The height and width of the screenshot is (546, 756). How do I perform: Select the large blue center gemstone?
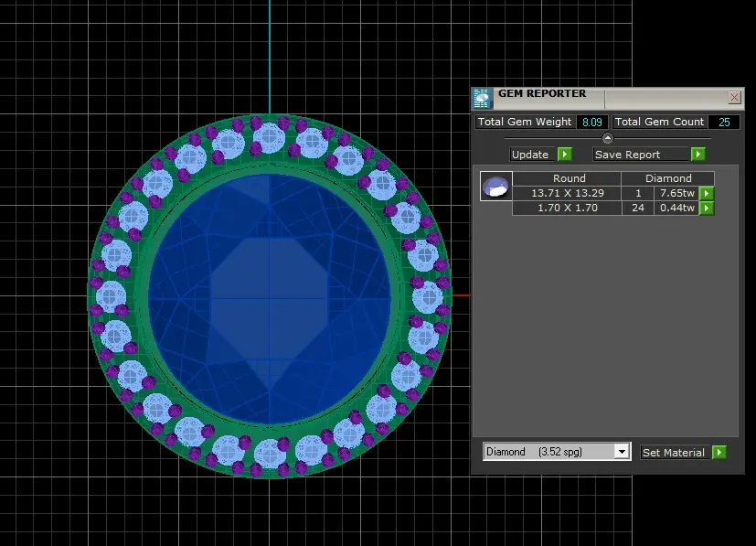[270, 298]
